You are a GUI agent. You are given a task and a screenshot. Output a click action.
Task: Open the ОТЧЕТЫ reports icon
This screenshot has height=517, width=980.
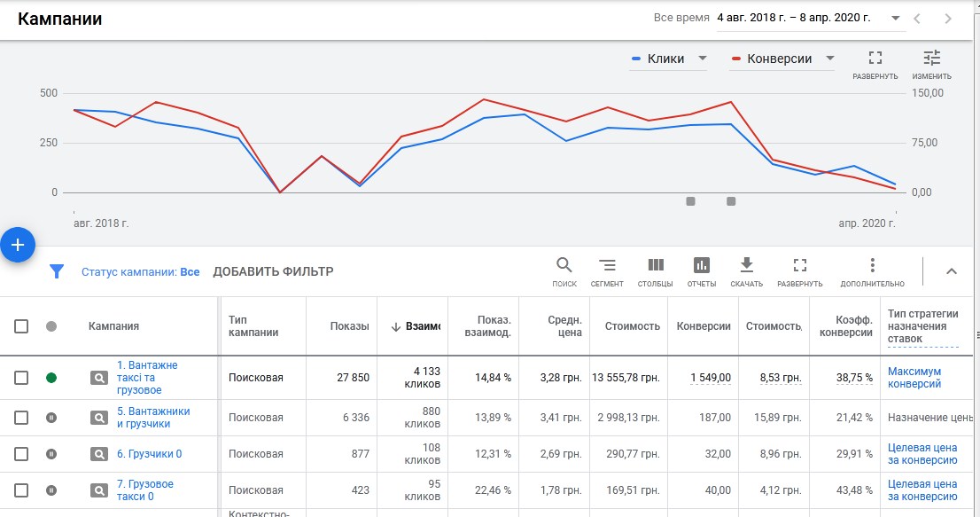click(701, 265)
